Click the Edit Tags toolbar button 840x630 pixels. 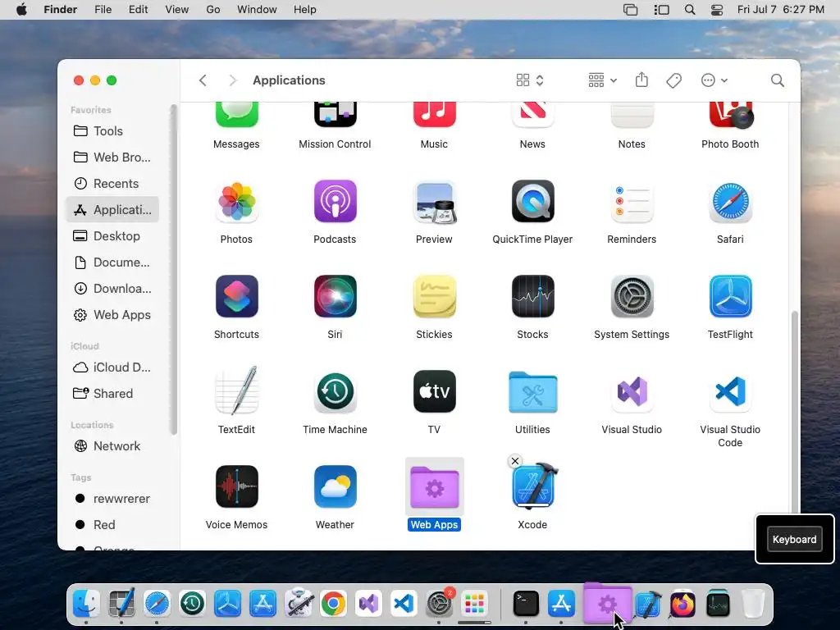(x=673, y=80)
